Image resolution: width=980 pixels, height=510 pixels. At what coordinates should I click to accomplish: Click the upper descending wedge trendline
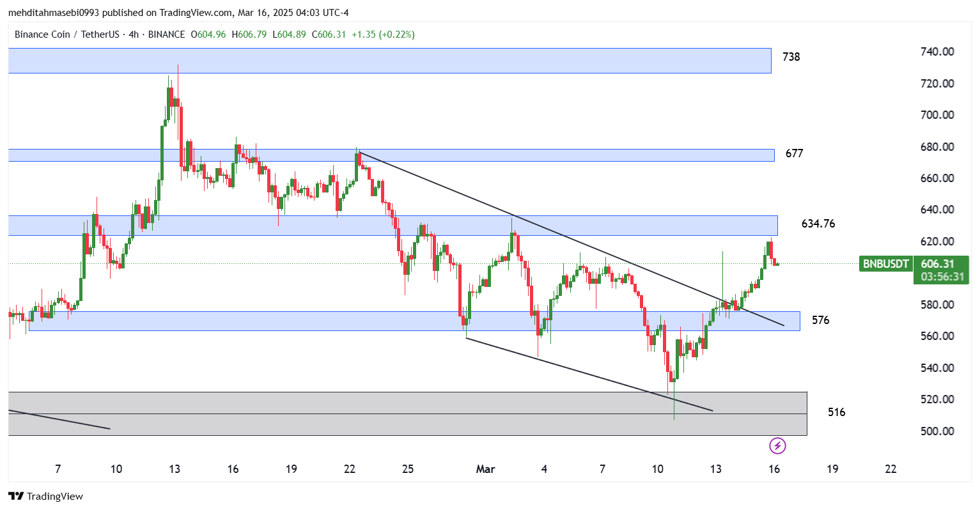[x=571, y=238]
